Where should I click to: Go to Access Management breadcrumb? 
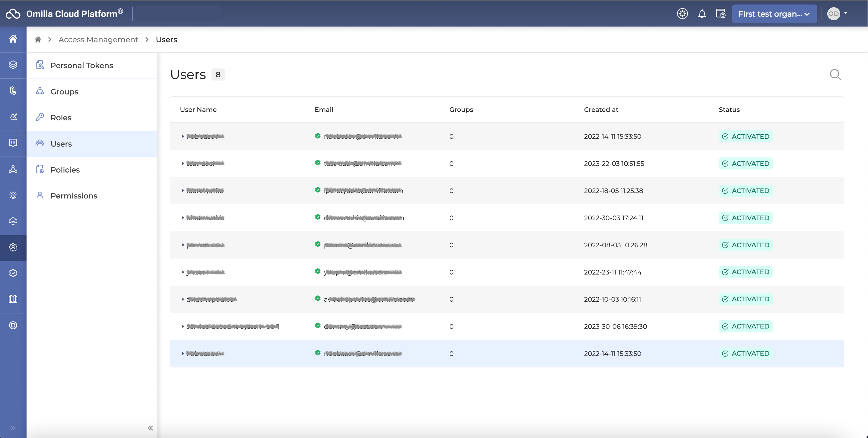pos(98,40)
